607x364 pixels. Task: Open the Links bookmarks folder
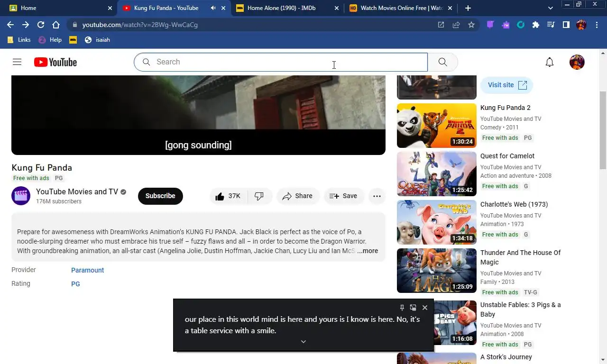point(19,40)
